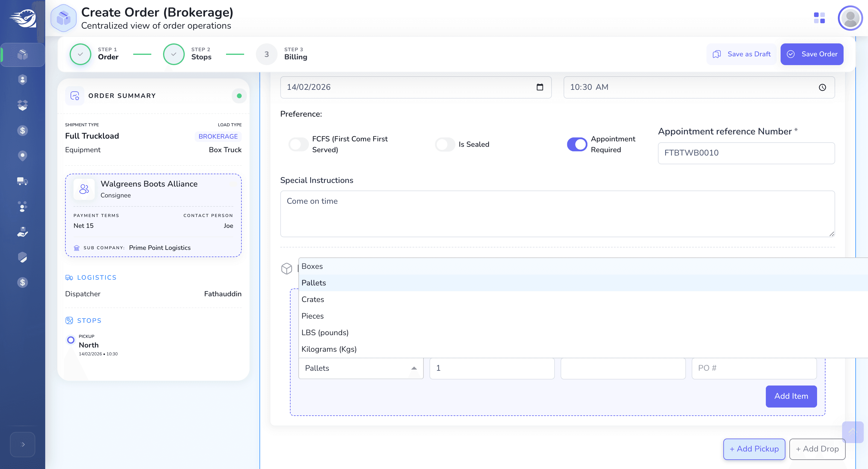Click the + Add Pickup button

point(754,449)
